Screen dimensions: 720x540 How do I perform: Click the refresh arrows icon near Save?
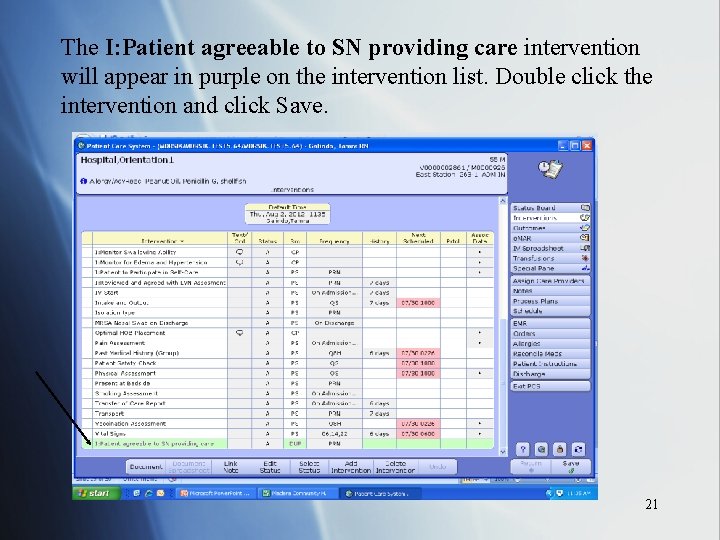pyautogui.click(x=579, y=449)
